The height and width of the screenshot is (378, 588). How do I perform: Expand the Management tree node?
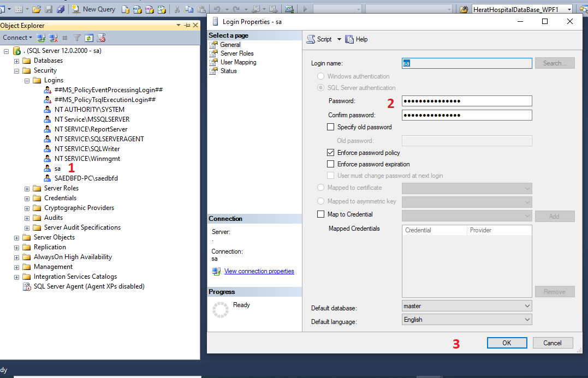click(x=16, y=267)
